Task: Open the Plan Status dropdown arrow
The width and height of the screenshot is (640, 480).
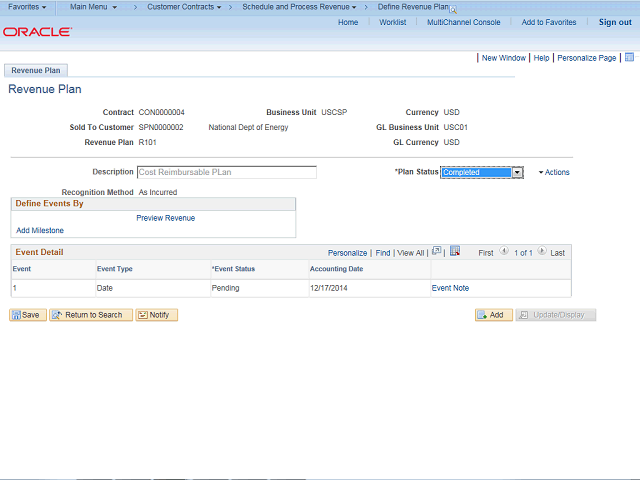Action: pyautogui.click(x=517, y=172)
